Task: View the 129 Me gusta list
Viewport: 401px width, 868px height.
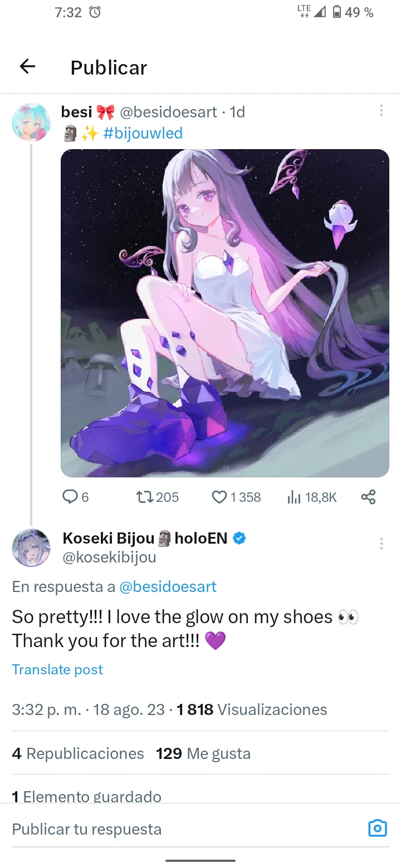Action: tap(202, 753)
